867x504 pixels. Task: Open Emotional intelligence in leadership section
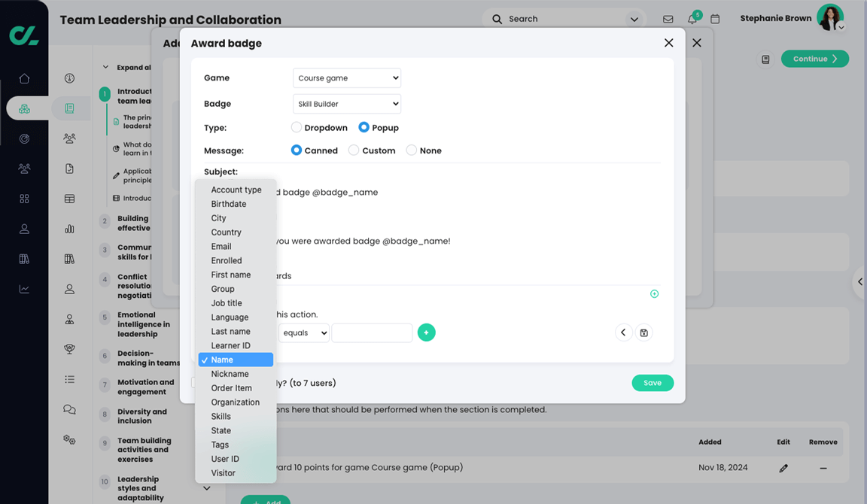pyautogui.click(x=144, y=324)
